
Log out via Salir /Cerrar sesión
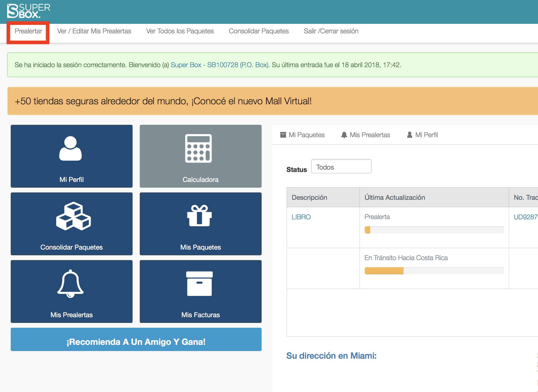(x=331, y=31)
